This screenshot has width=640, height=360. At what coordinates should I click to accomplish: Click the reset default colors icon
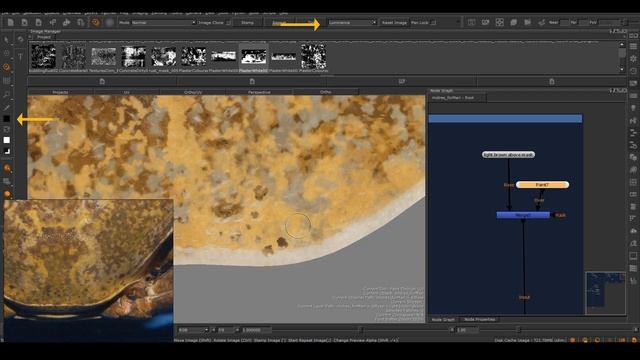click(x=7, y=151)
